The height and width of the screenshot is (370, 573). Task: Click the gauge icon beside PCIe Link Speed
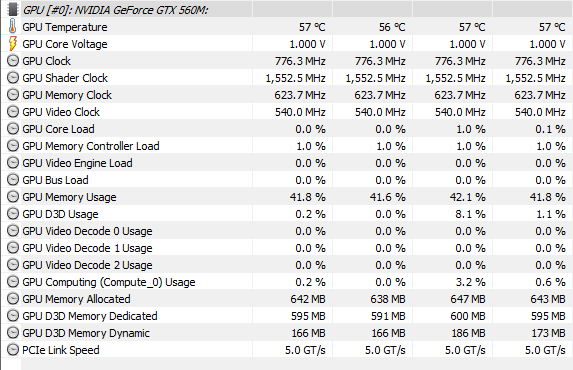tap(13, 350)
